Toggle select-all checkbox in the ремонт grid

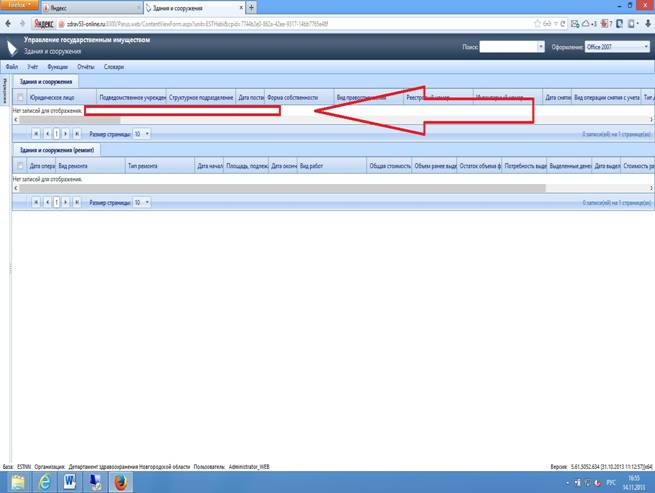[20, 166]
